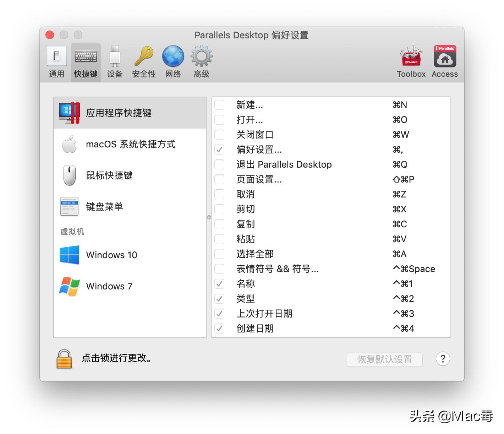Click the 恢复默认设置 button

click(x=384, y=360)
